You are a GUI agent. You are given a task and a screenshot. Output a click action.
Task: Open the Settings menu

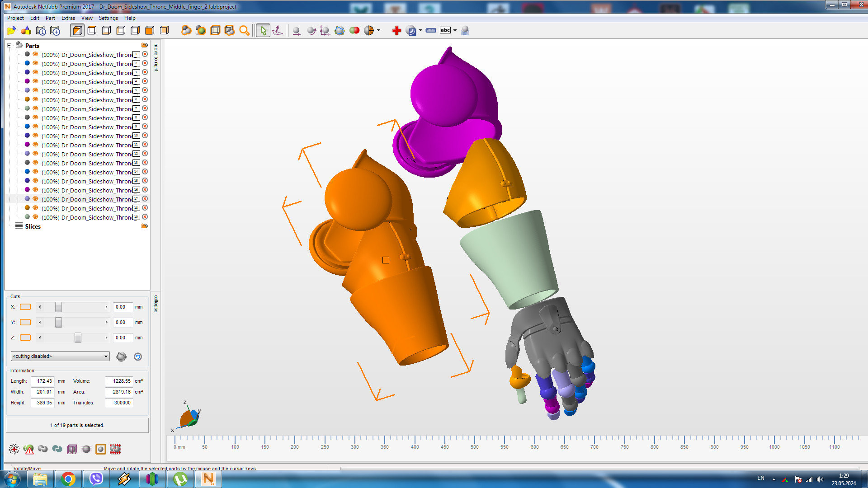(x=108, y=18)
